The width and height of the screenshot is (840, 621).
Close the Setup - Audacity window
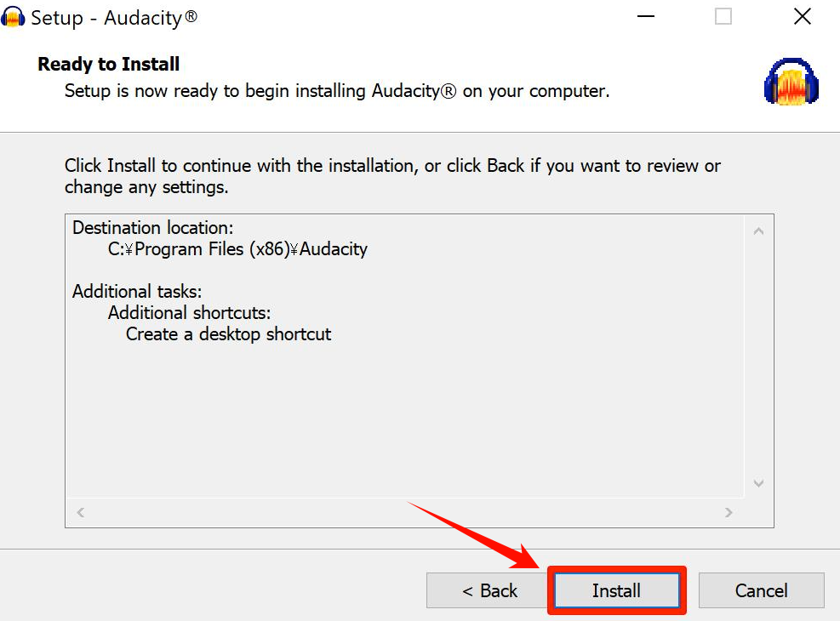pos(802,16)
